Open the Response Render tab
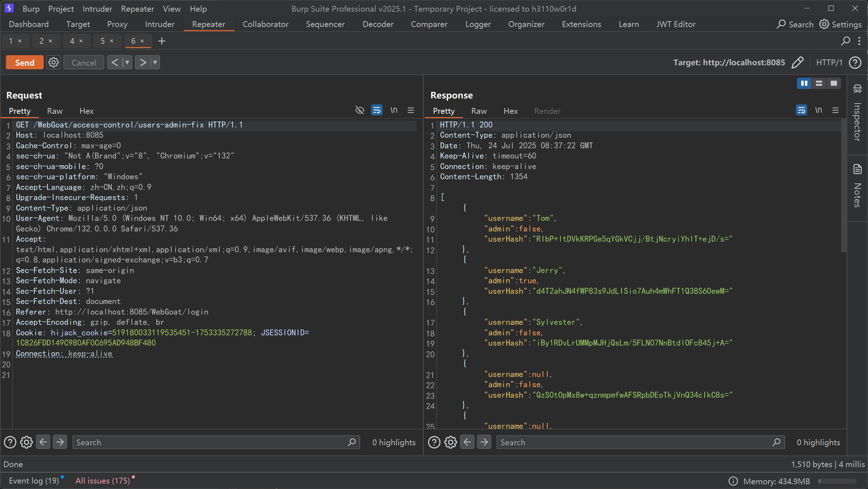Screen dimensions: 868x489 [547, 111]
